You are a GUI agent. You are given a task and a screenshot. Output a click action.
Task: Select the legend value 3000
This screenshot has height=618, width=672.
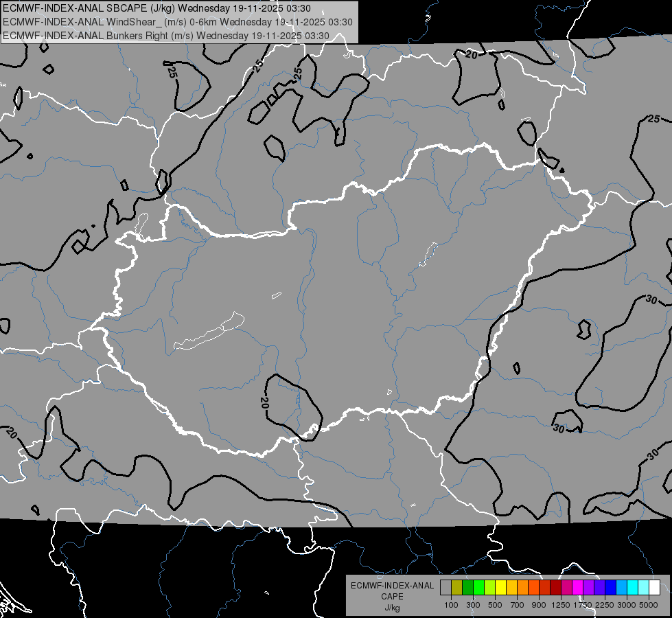pyautogui.click(x=627, y=605)
